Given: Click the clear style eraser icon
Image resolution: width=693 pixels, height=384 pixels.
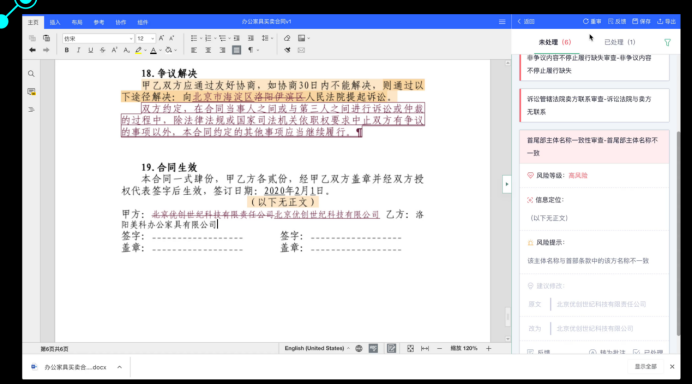Looking at the screenshot, I should click(x=287, y=38).
